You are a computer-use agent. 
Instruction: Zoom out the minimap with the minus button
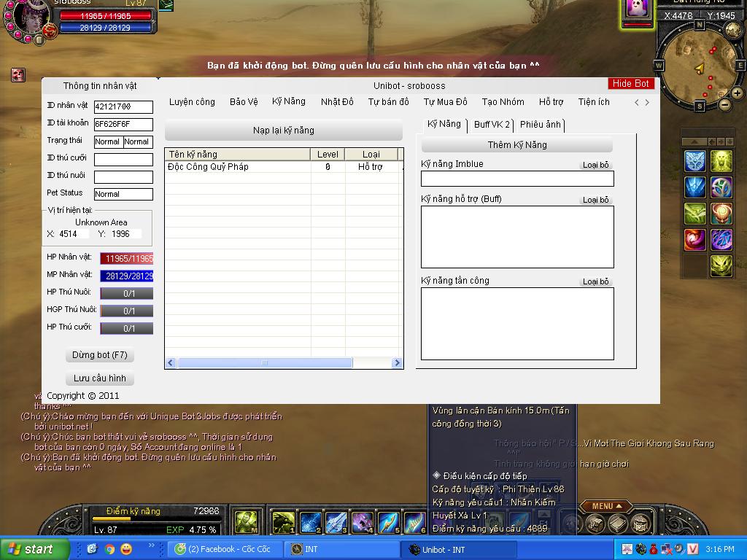tap(724, 104)
